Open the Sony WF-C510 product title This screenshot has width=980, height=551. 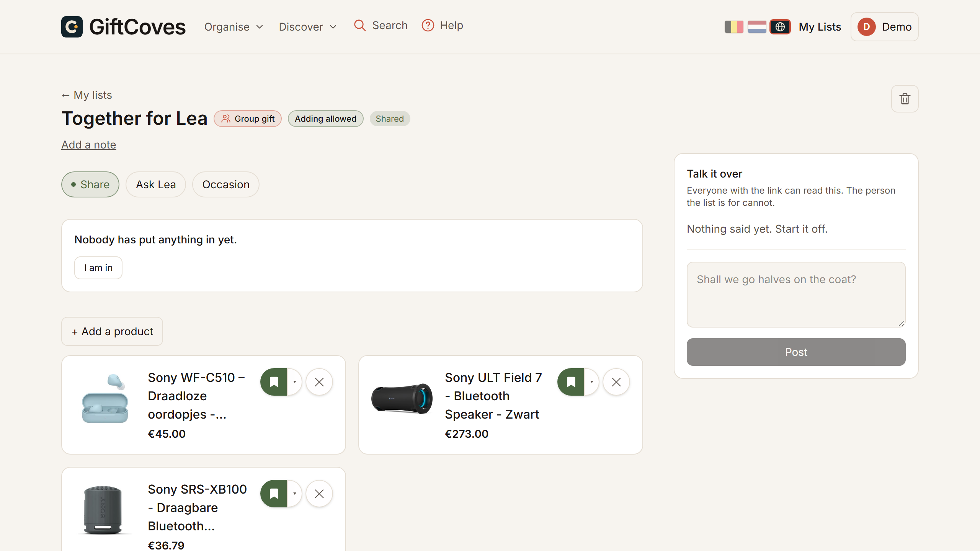click(x=196, y=396)
